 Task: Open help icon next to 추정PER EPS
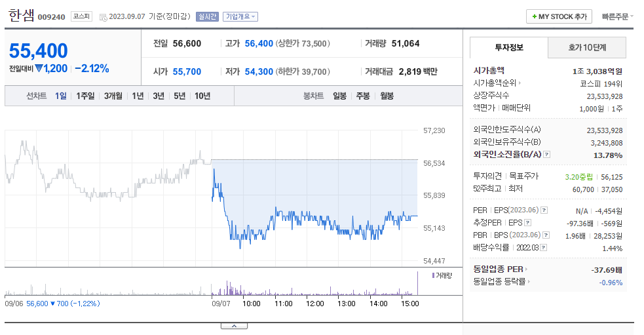pyautogui.click(x=528, y=223)
